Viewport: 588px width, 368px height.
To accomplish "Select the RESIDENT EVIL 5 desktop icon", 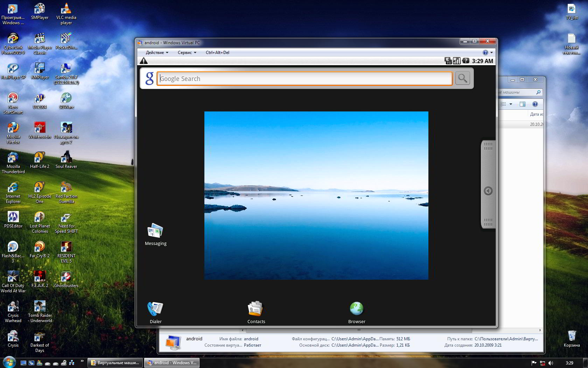I will pyautogui.click(x=66, y=252).
